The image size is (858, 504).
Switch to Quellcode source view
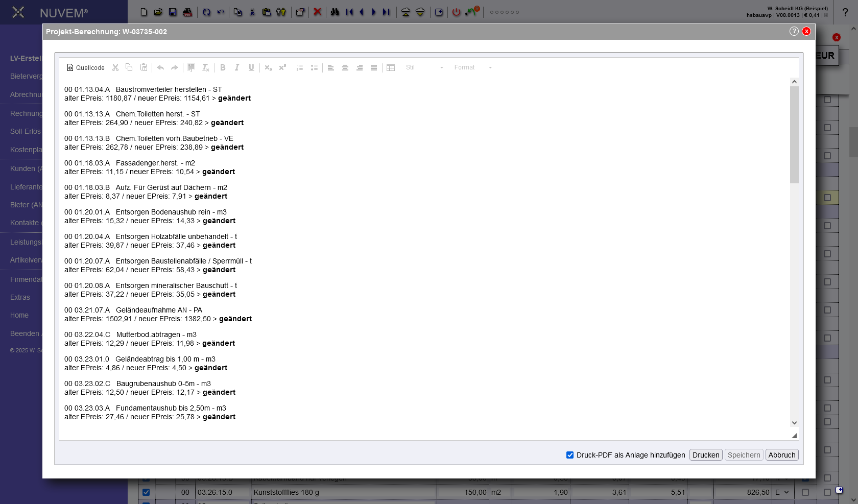(86, 67)
